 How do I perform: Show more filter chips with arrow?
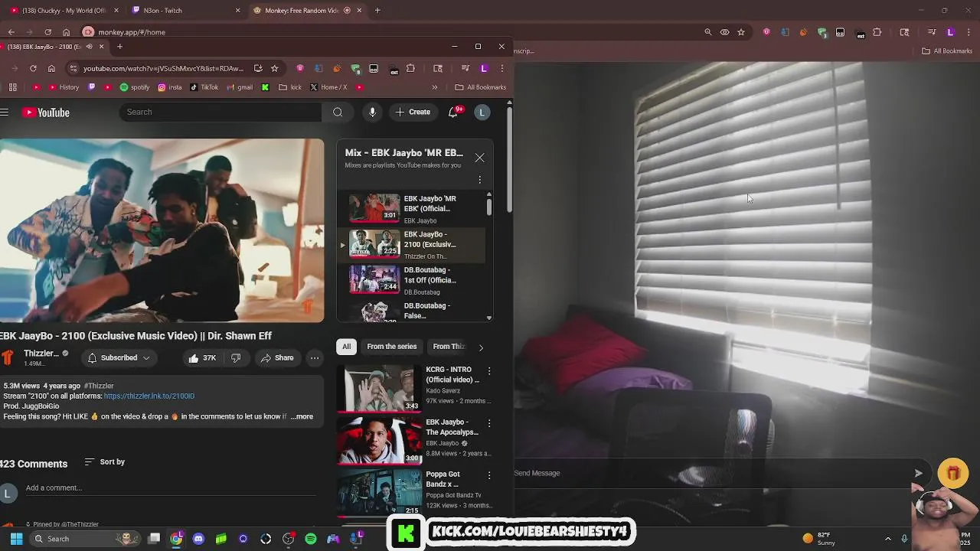[x=481, y=347]
